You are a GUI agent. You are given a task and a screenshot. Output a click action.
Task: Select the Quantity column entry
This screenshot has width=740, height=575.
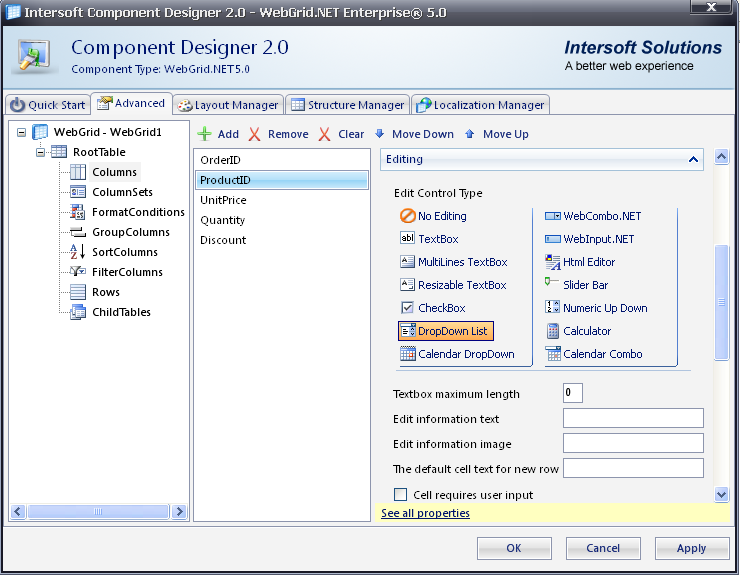coord(282,220)
